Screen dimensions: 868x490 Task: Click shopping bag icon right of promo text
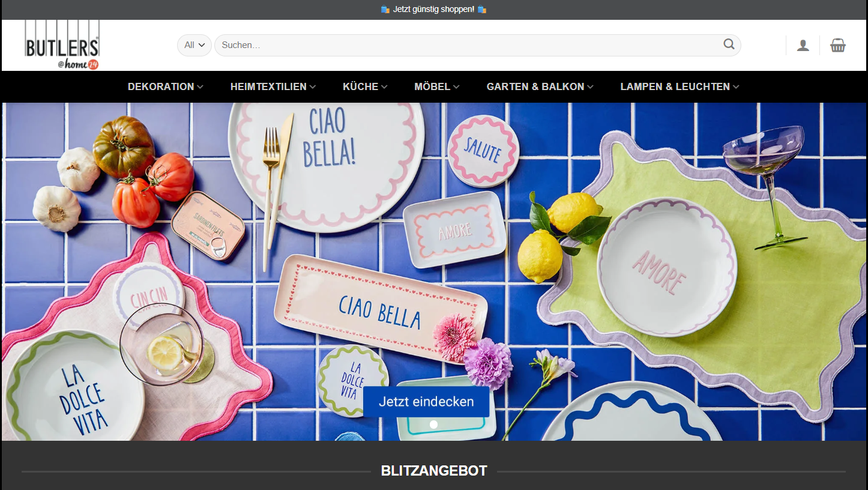(481, 10)
